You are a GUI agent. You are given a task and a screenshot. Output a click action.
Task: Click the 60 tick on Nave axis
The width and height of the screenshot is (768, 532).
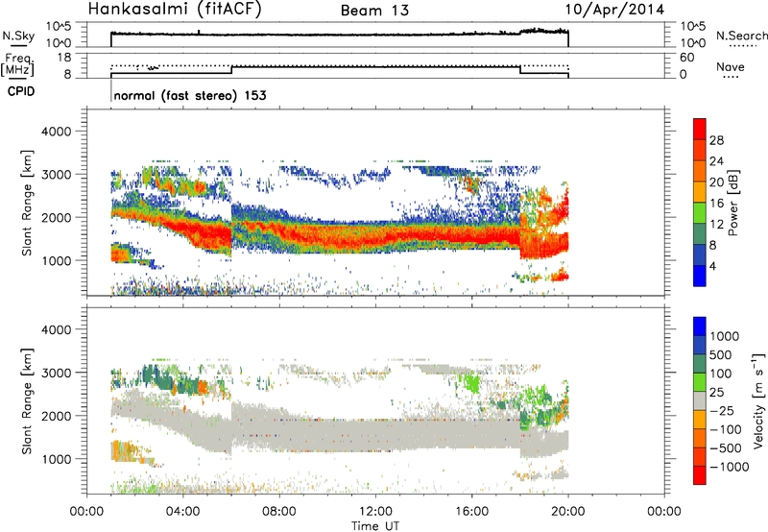tap(687, 58)
